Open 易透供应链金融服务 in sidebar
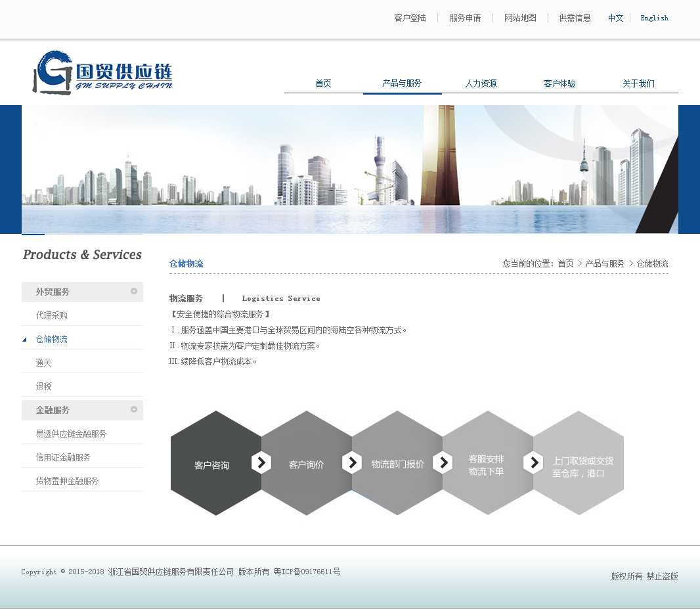 click(x=71, y=434)
